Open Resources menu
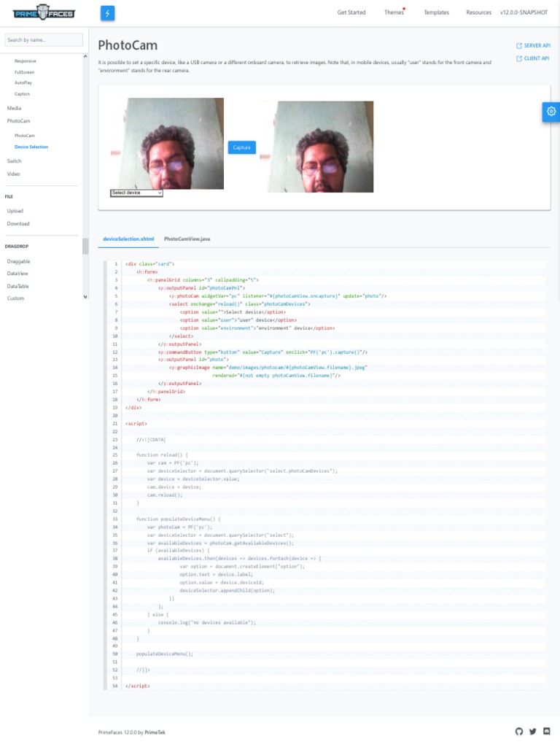 [x=478, y=12]
